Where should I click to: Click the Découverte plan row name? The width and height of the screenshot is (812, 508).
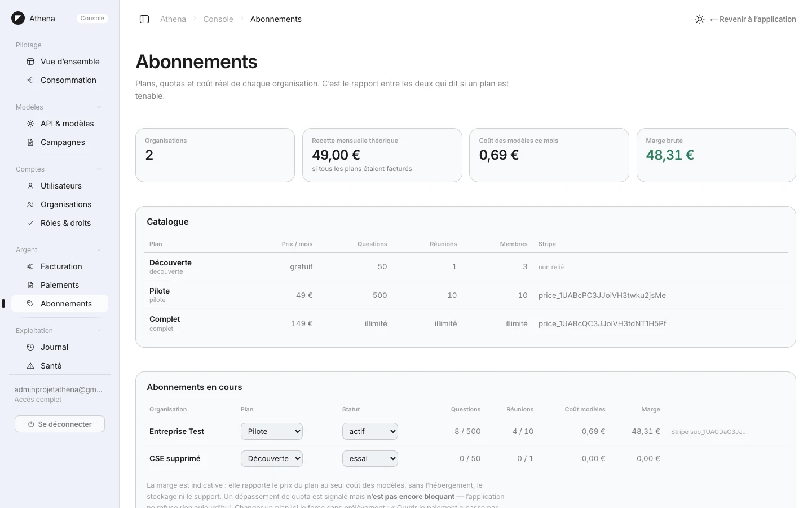tap(170, 262)
